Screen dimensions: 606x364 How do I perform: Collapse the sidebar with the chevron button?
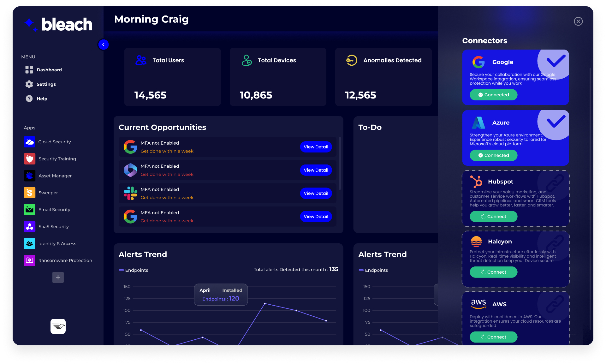click(x=103, y=45)
